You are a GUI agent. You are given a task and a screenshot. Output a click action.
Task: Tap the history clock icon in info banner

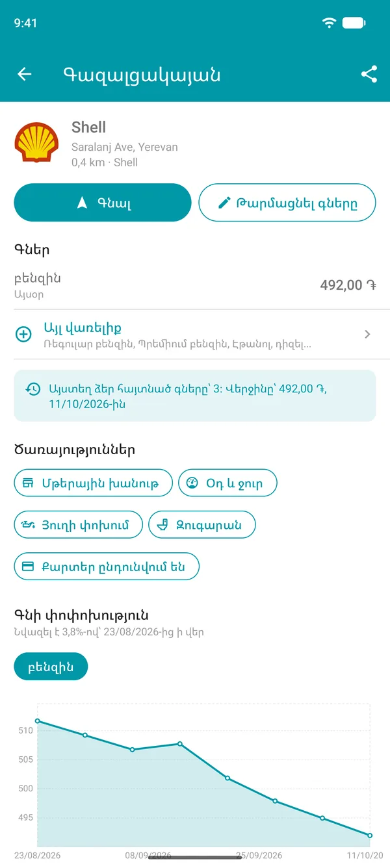[x=32, y=389]
